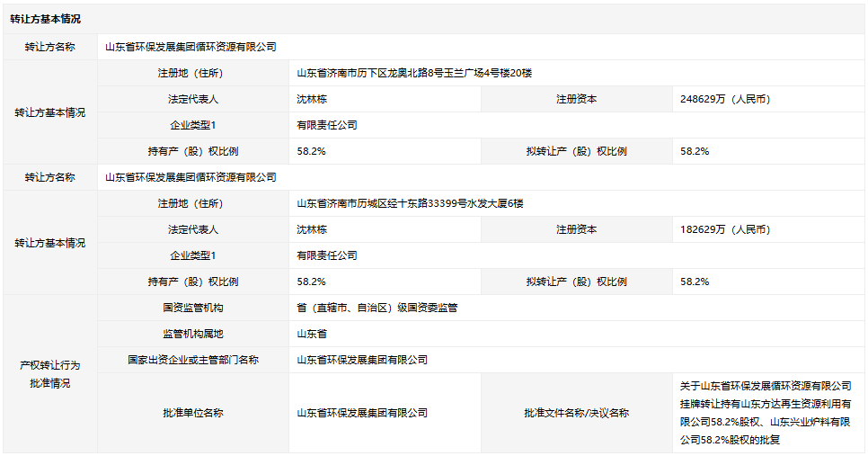Click the 国资监管机构 label cell
868x456 pixels.
click(193, 308)
